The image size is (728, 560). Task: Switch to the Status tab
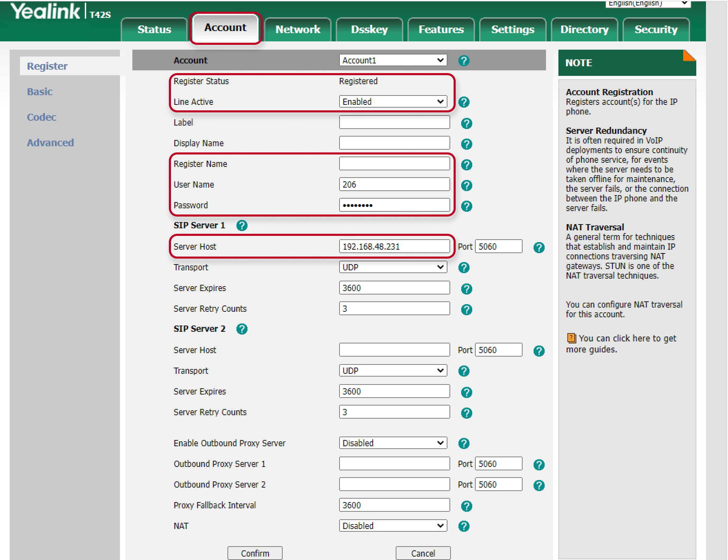[x=154, y=30]
